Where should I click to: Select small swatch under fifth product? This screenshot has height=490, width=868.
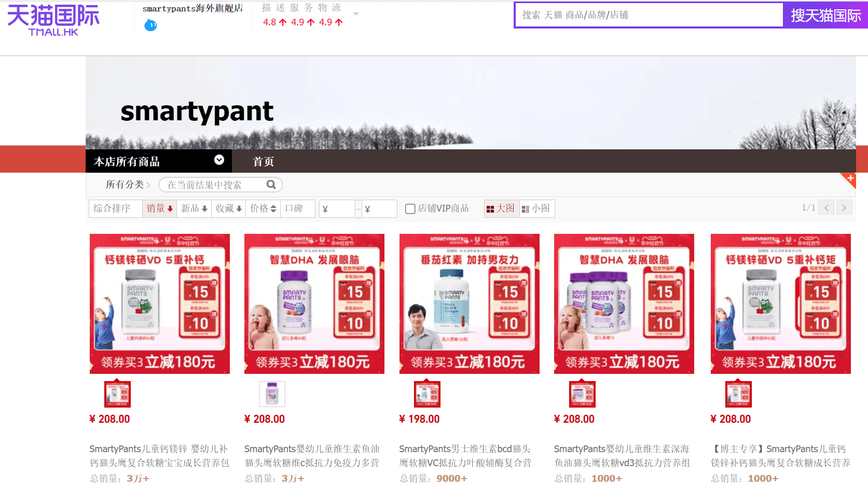(738, 394)
